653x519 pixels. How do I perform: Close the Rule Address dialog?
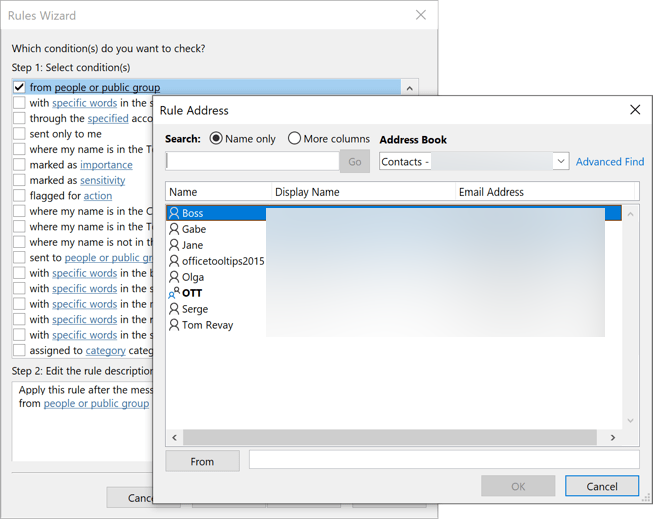(635, 110)
